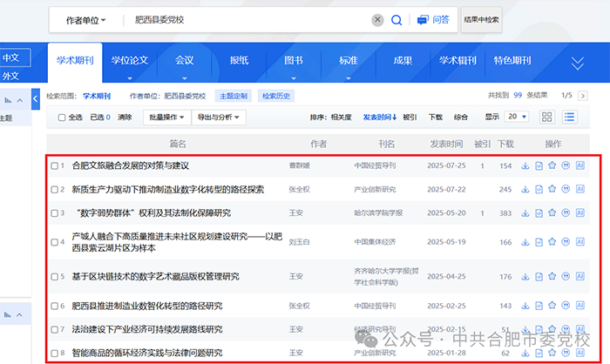This screenshot has height=364, width=610.
Task: Clear the search box with the X icon
Action: pyautogui.click(x=377, y=20)
